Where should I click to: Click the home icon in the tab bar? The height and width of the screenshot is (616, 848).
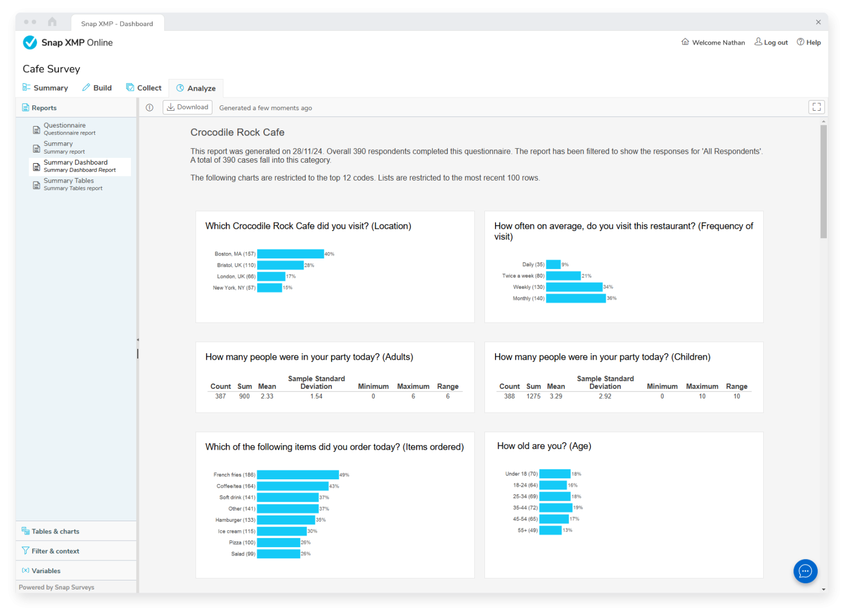pos(52,22)
